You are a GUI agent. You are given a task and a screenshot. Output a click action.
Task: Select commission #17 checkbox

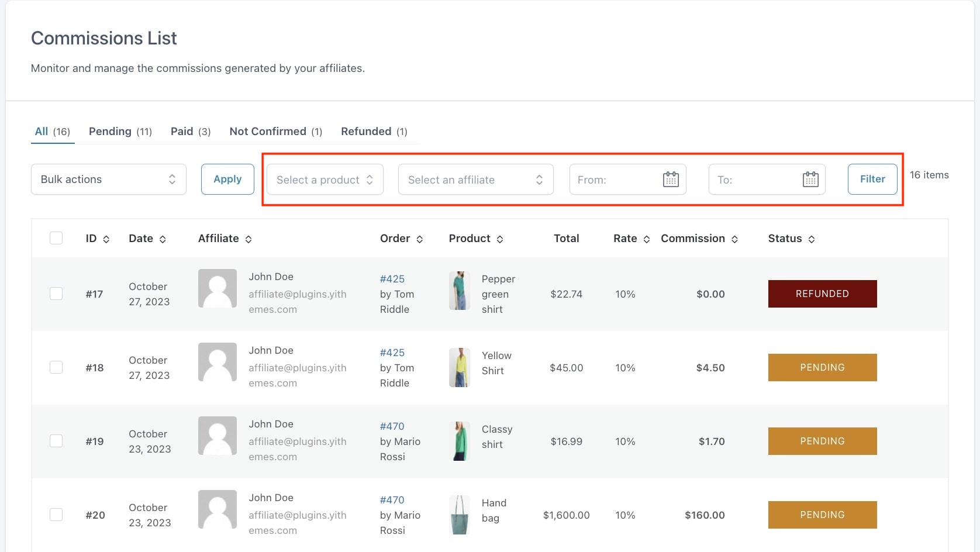[56, 294]
